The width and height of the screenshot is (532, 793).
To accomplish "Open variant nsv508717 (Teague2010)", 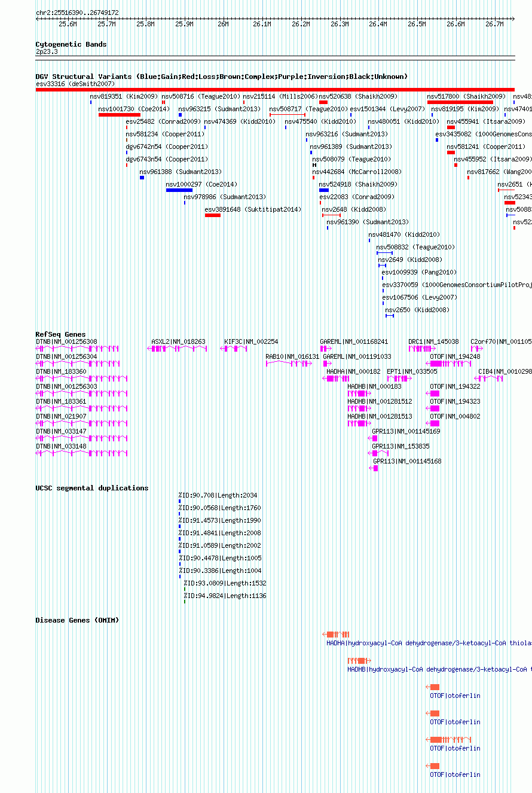I will 308,109.
